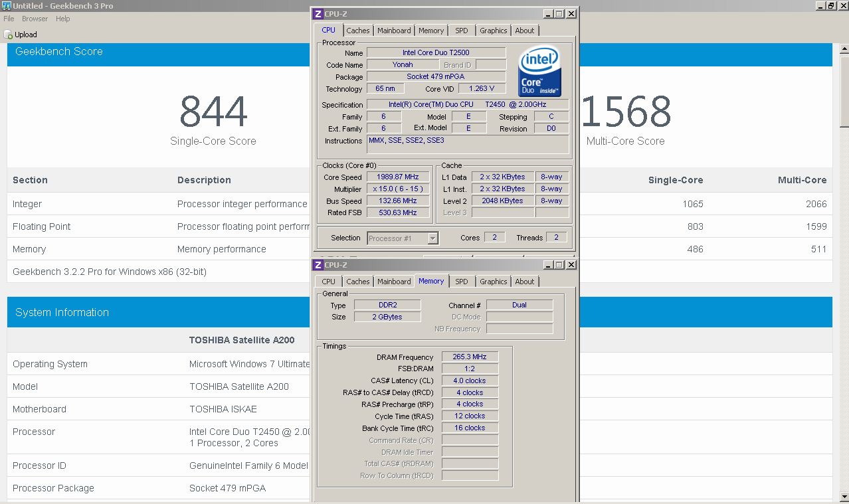
Task: Click the memory Size field 2 GBytes
Action: tap(387, 317)
